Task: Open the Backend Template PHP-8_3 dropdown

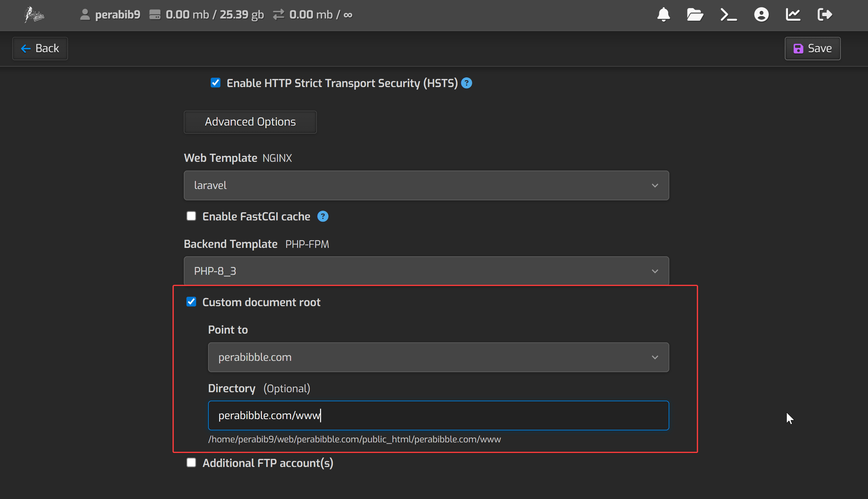Action: pos(426,271)
